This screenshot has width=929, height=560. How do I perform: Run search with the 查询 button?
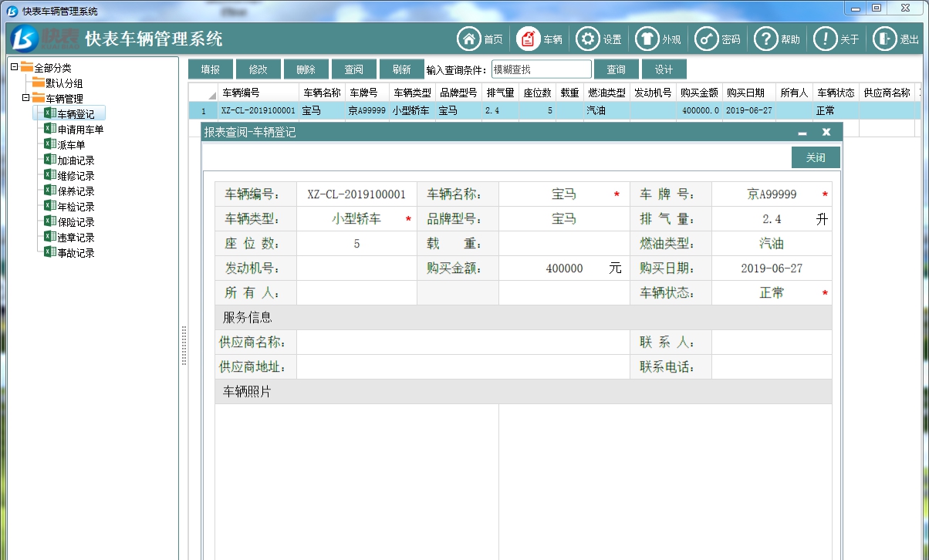[x=617, y=69]
